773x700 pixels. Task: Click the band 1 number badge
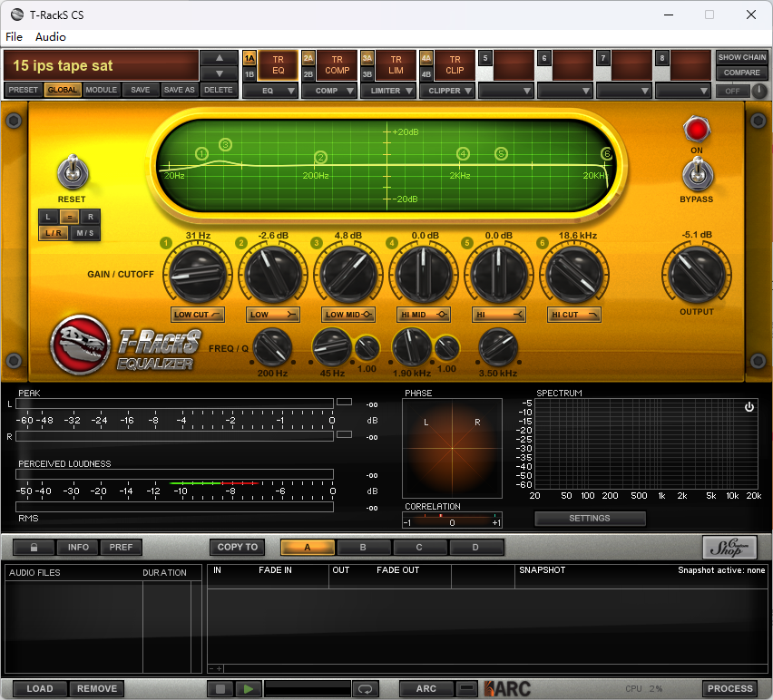tap(166, 243)
